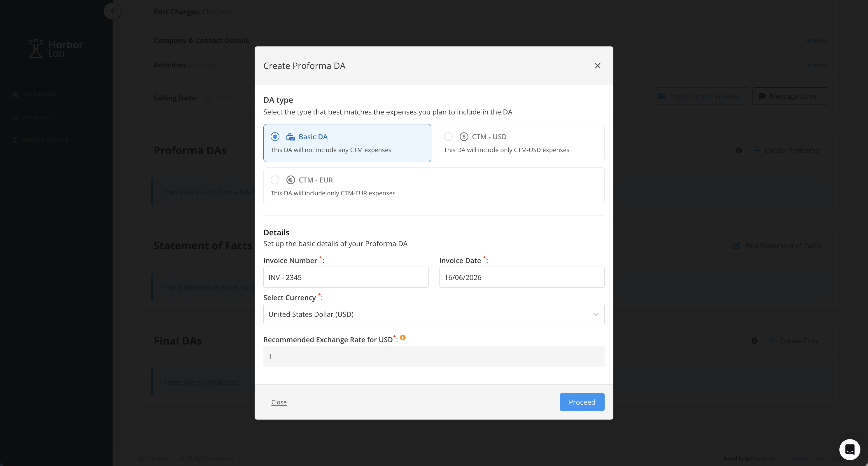Click the info icon beside Create Final
The height and width of the screenshot is (466, 868).
pyautogui.click(x=755, y=341)
